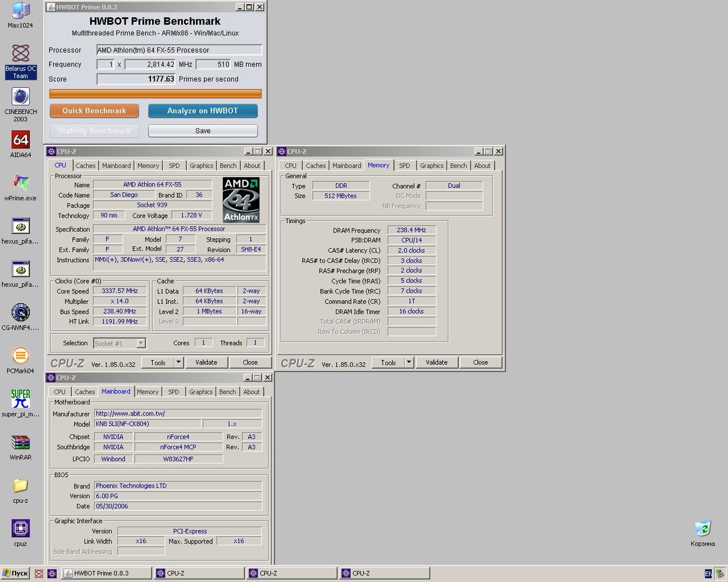Open Tools dropdown arrow in CPU window
The height and width of the screenshot is (582, 728).
[x=178, y=363]
